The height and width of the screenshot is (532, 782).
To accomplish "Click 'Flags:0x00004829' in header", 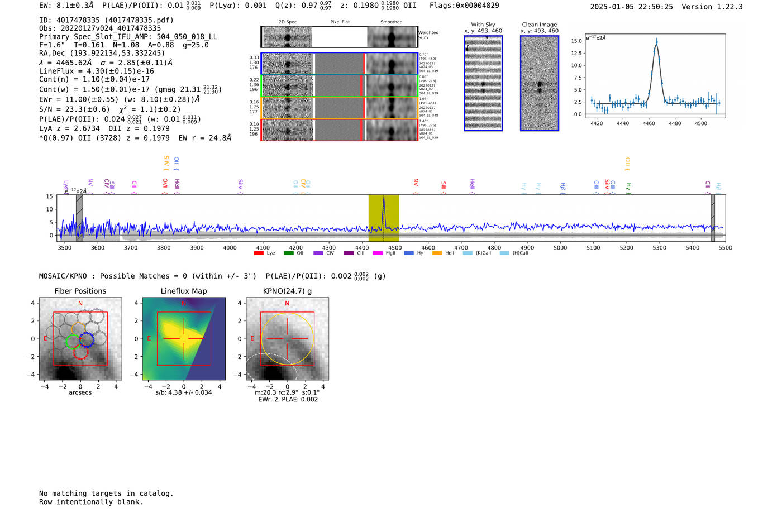I will (464, 6).
